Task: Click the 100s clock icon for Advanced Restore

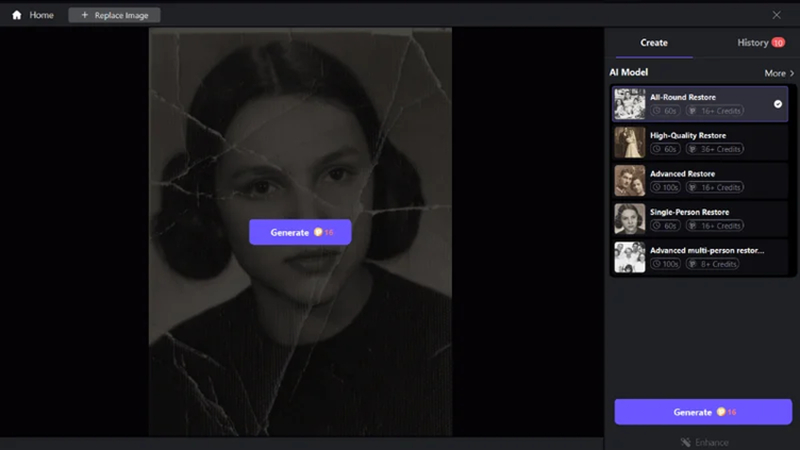Action: 657,187
